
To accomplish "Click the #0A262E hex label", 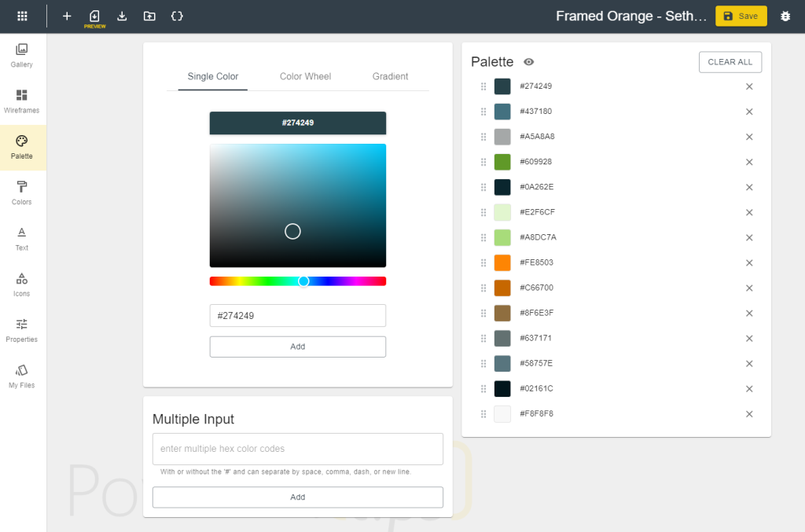I will click(x=536, y=187).
